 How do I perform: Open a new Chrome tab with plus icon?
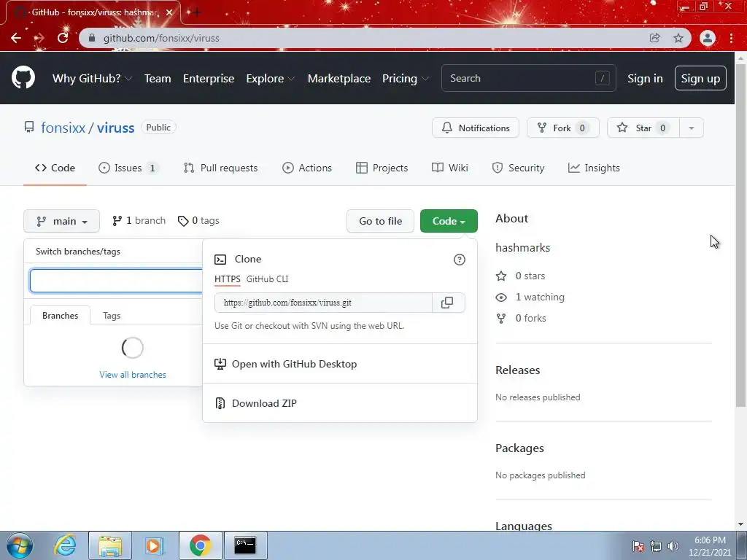[x=196, y=12]
